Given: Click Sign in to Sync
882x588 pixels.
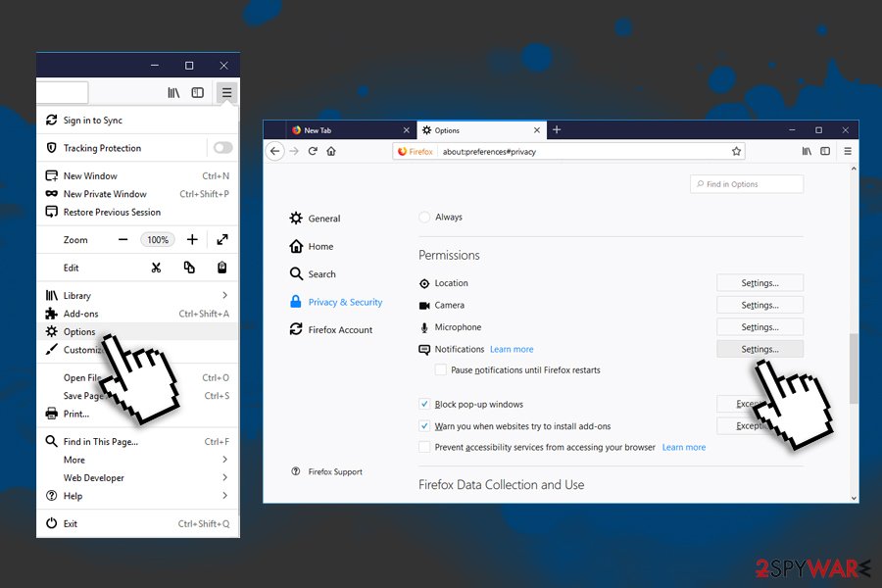Looking at the screenshot, I should pos(138,120).
